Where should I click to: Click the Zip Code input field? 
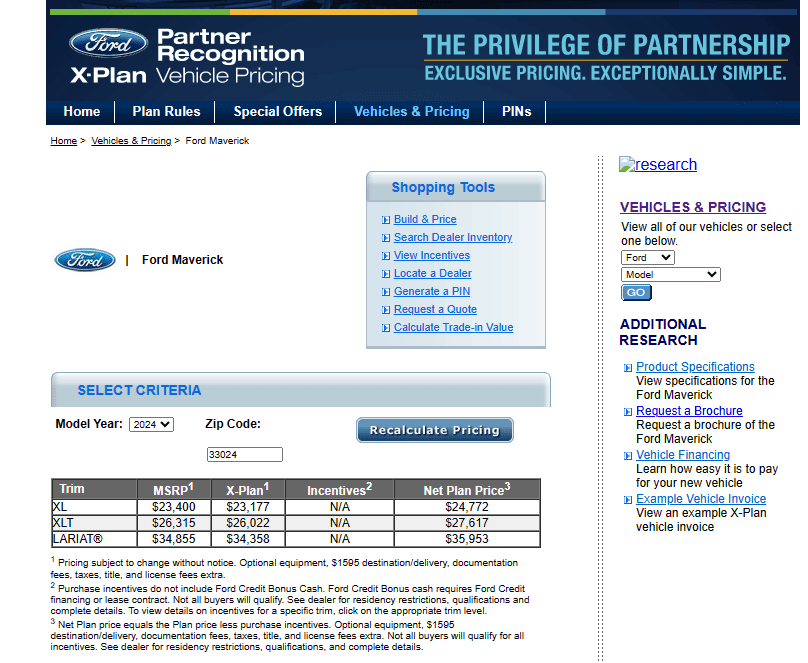(244, 454)
